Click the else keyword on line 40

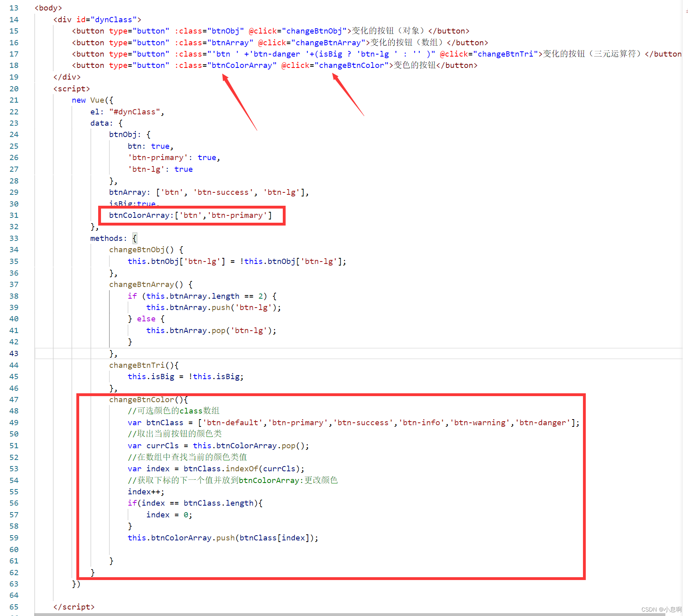[x=146, y=319]
